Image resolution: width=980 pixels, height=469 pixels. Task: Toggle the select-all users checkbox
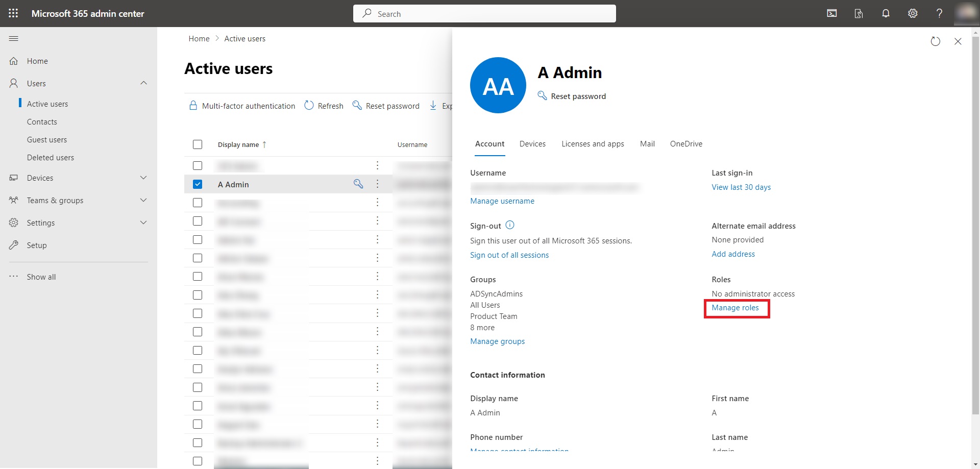(x=198, y=144)
